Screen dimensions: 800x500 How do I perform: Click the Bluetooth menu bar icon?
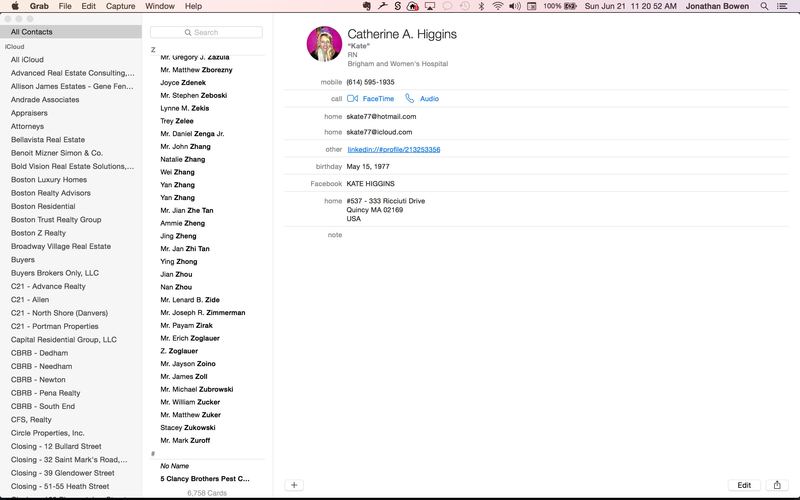pyautogui.click(x=479, y=6)
